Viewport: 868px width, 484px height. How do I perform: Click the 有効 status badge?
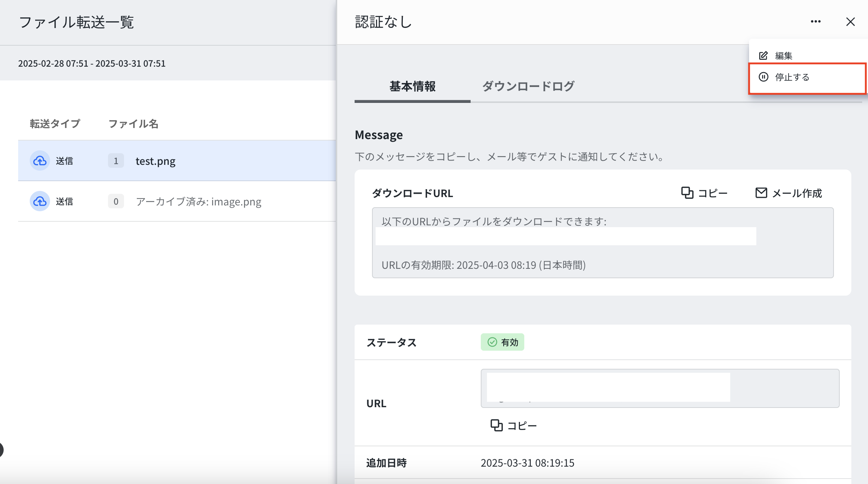[502, 342]
